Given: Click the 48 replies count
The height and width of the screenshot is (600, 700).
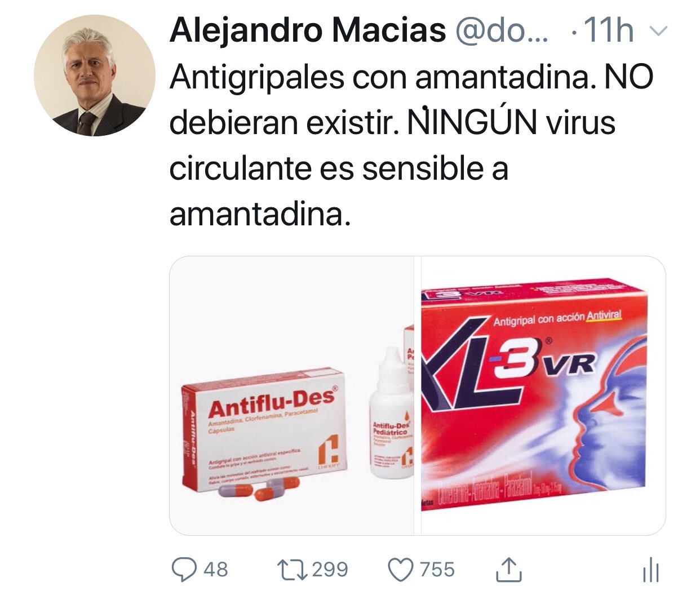Looking at the screenshot, I should tap(216, 569).
